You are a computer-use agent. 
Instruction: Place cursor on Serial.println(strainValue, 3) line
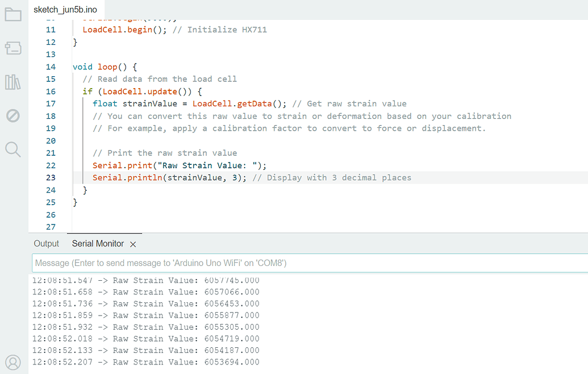coord(170,178)
